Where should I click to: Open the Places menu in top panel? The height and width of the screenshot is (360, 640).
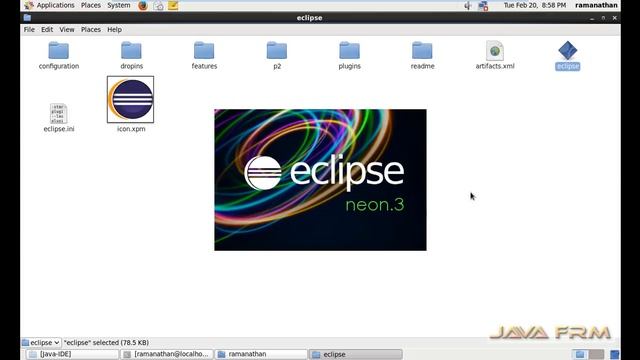[x=91, y=5]
